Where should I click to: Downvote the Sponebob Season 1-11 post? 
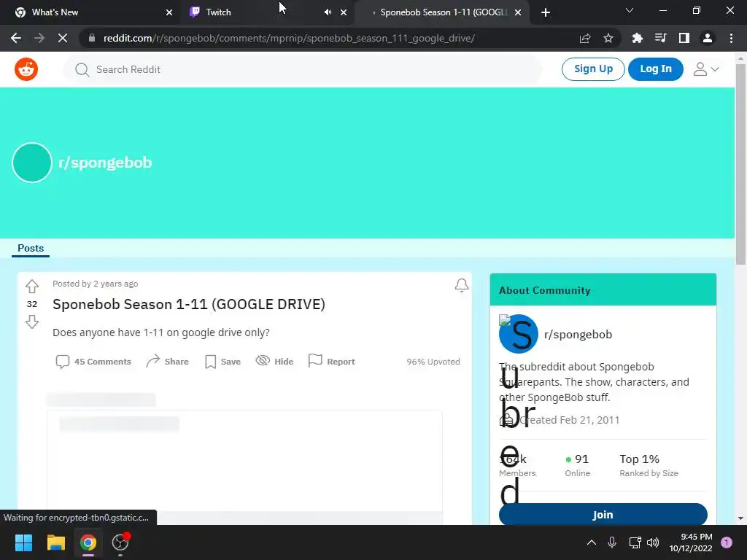pos(32,322)
